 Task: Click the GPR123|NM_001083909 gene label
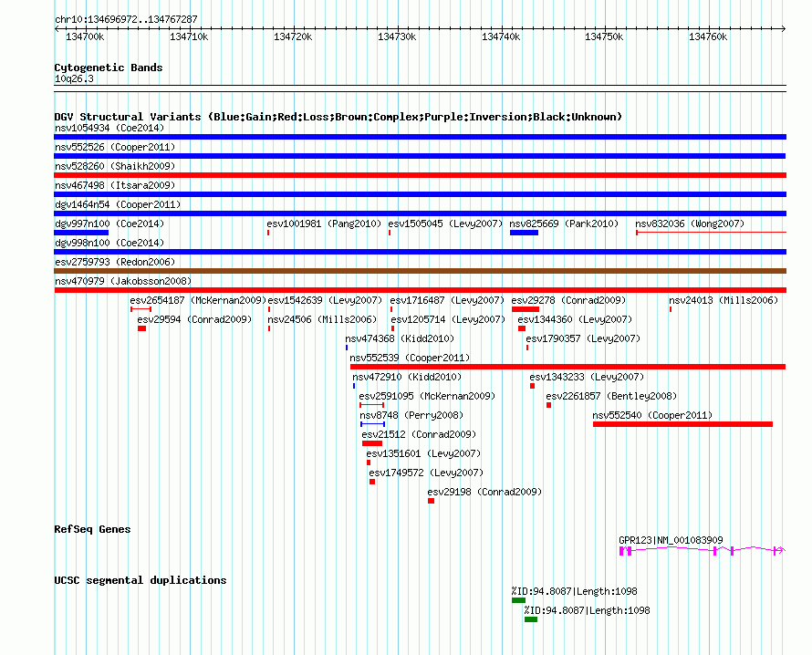671,540
